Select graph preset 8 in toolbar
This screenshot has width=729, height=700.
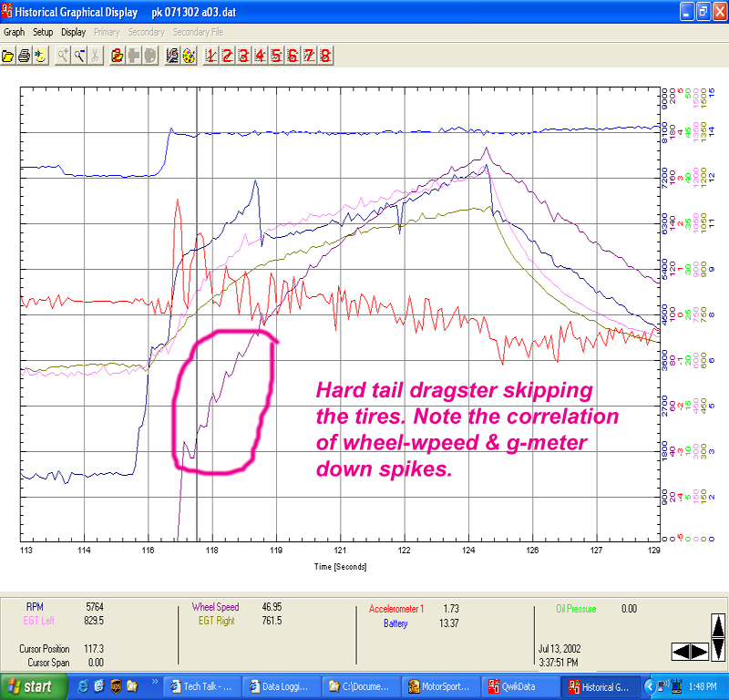(x=325, y=56)
